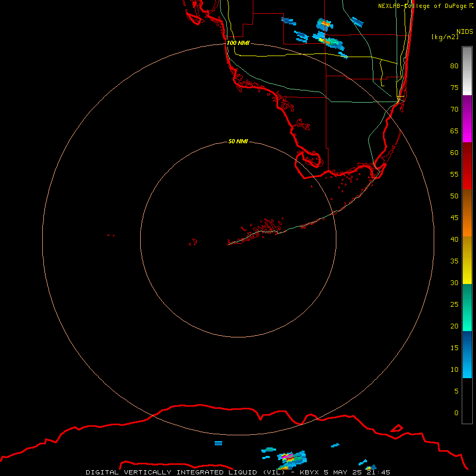Select the [kg/m2] units label
Viewport: 476px width, 476px height.
(445, 37)
